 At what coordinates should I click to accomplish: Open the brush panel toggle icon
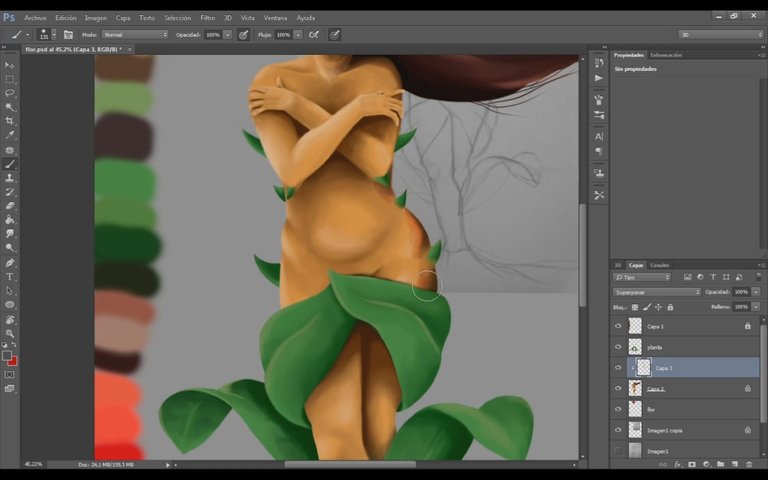68,35
